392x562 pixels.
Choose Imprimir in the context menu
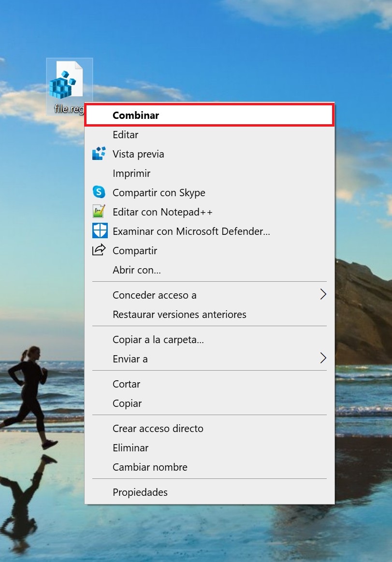click(131, 173)
